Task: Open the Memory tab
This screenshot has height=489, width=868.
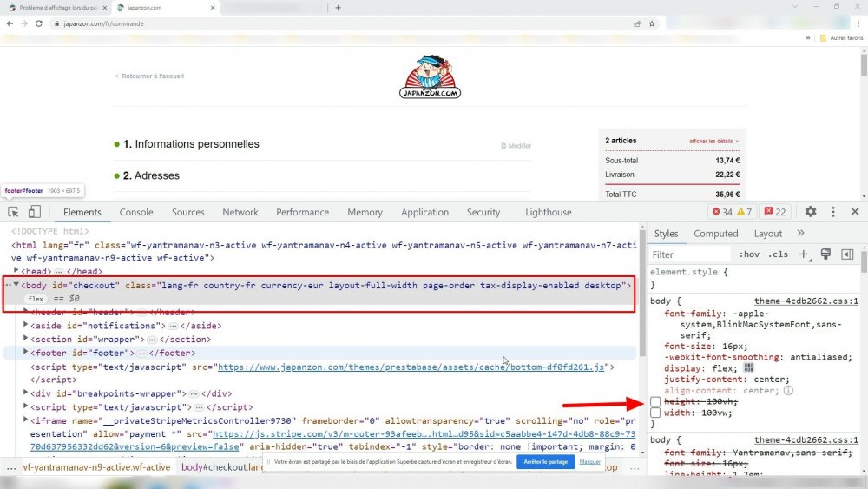Action: click(x=365, y=212)
